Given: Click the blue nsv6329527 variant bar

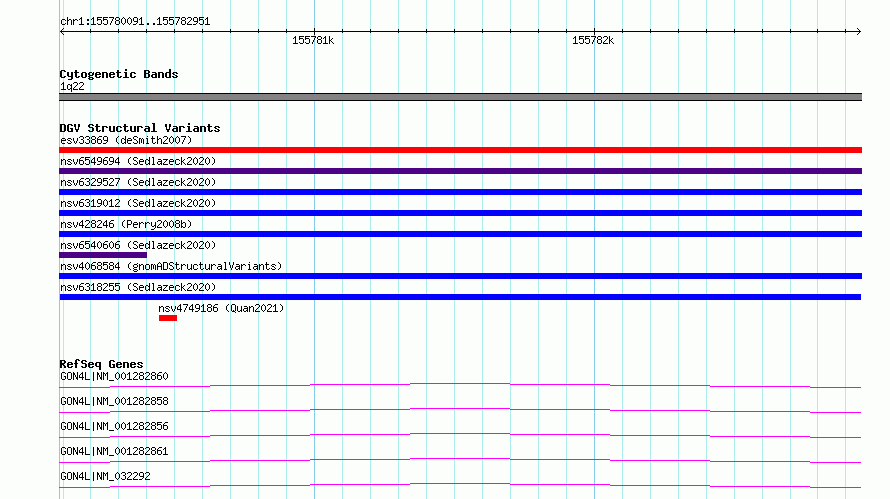Looking at the screenshot, I should [460, 192].
